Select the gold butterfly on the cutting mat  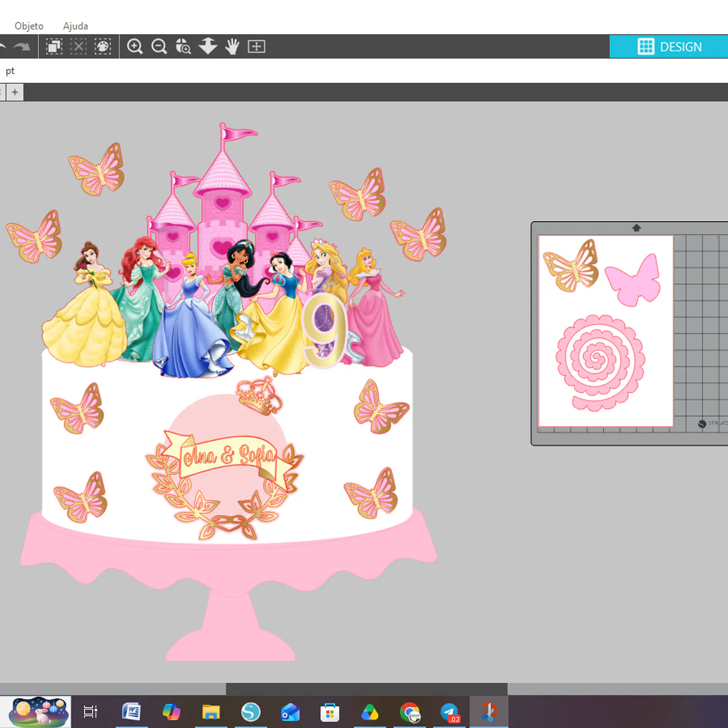point(571,265)
